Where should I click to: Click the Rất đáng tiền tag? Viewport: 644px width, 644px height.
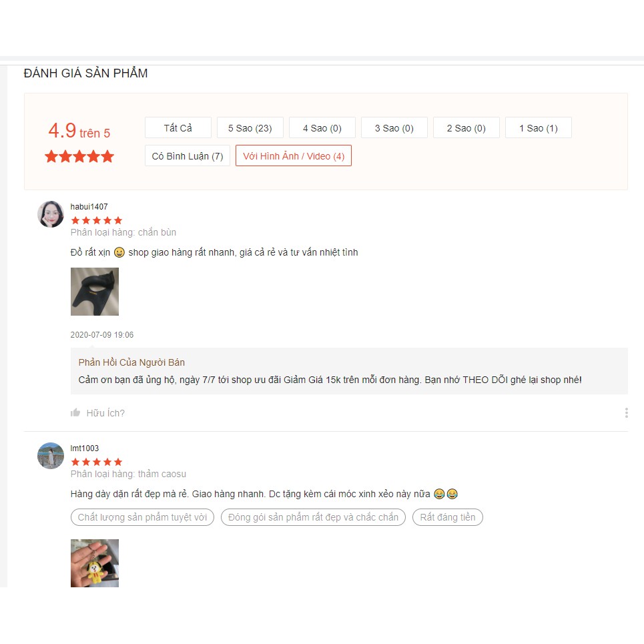click(447, 517)
